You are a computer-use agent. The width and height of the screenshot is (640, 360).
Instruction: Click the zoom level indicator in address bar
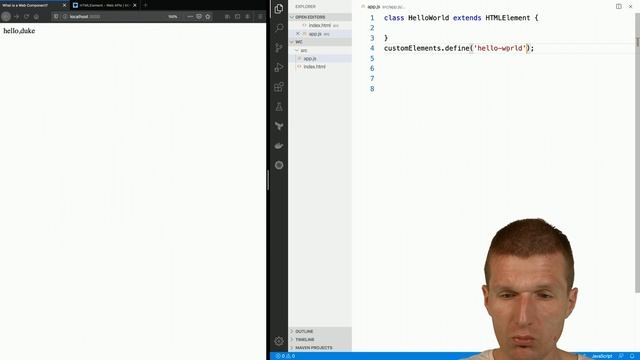coord(173,17)
